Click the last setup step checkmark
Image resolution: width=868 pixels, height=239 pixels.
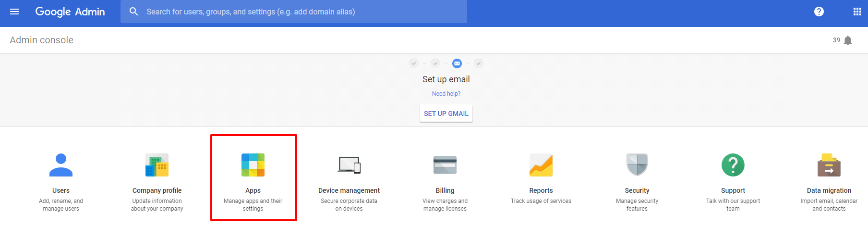coord(479,63)
